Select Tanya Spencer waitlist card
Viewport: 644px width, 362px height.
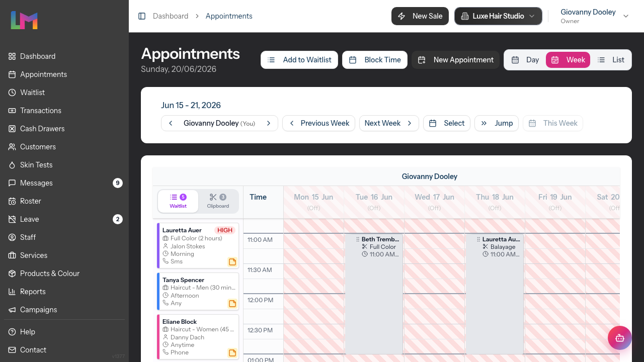pyautogui.click(x=198, y=292)
